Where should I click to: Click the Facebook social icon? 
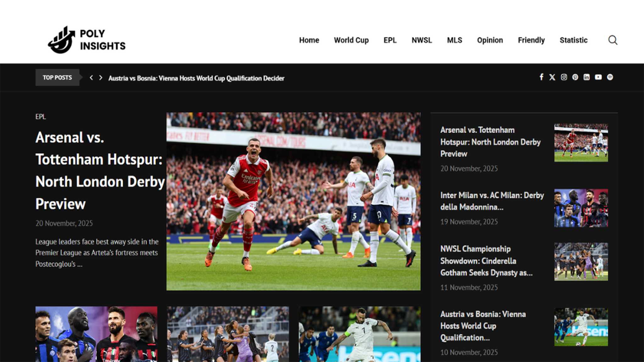click(x=541, y=77)
